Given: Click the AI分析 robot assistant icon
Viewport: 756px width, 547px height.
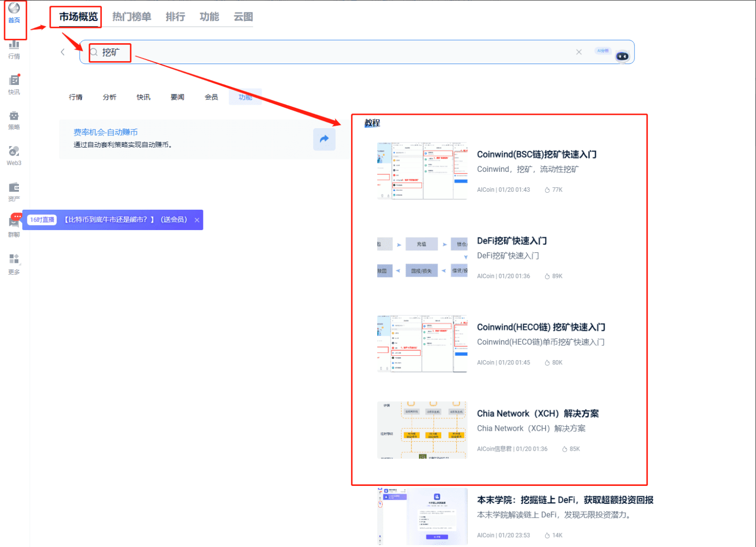Looking at the screenshot, I should point(622,56).
